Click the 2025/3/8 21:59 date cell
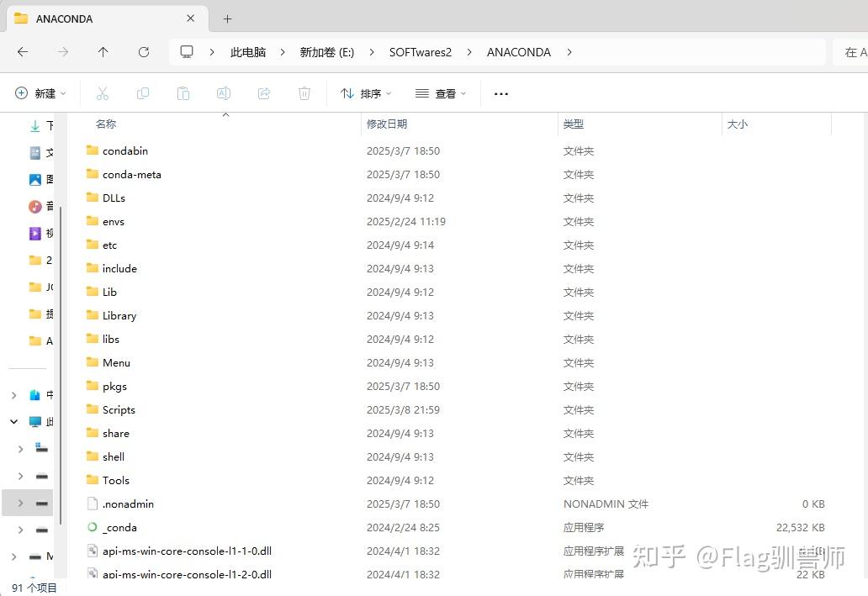The image size is (868, 596). pyautogui.click(x=403, y=410)
